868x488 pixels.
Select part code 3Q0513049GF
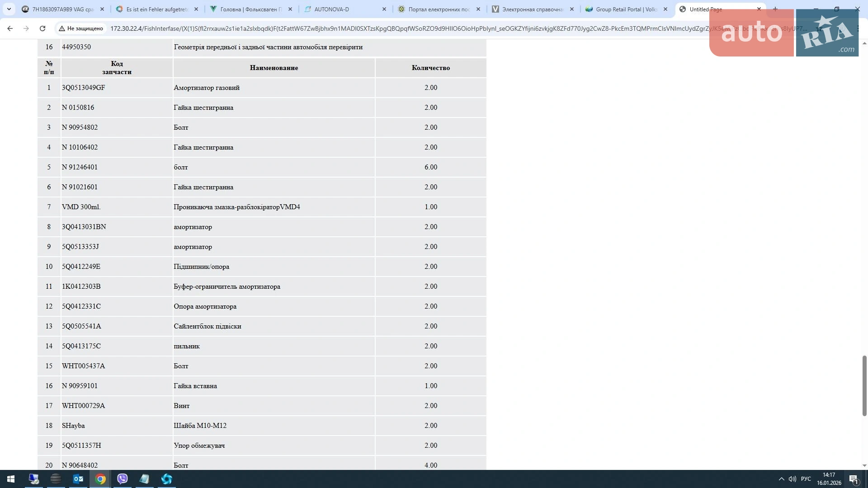click(x=84, y=88)
